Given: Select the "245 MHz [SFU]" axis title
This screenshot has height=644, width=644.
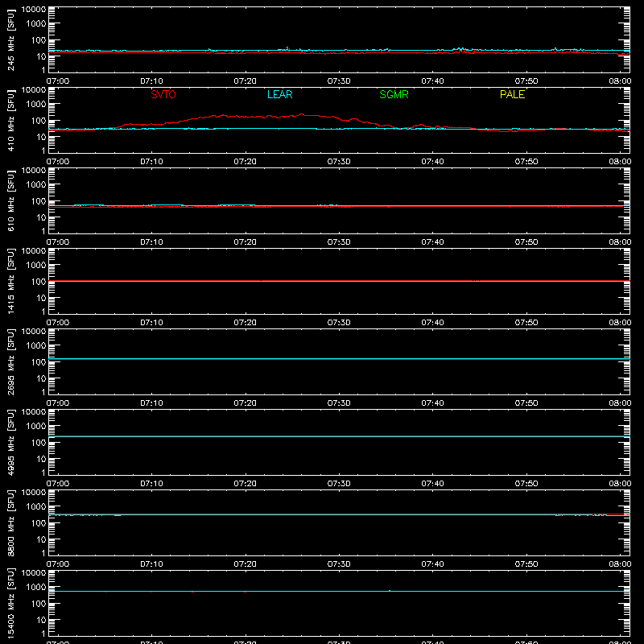Looking at the screenshot, I should pyautogui.click(x=10, y=39).
